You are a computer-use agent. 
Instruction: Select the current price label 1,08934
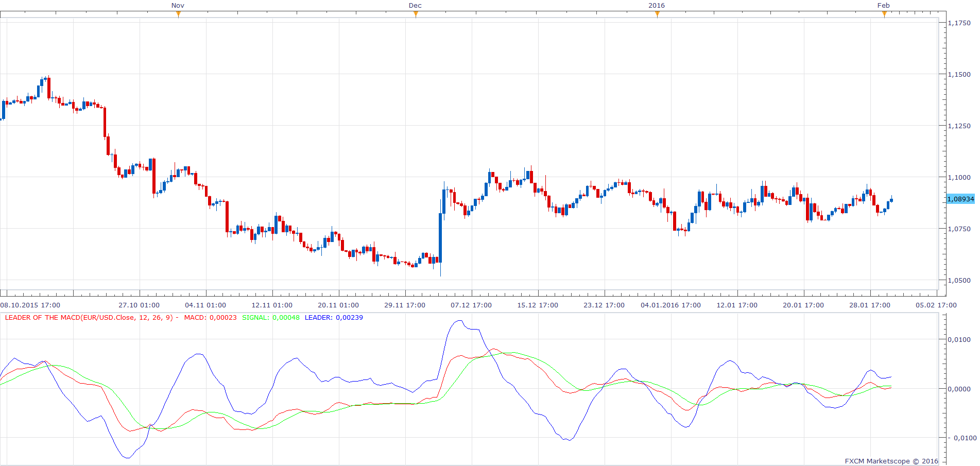[x=961, y=199]
